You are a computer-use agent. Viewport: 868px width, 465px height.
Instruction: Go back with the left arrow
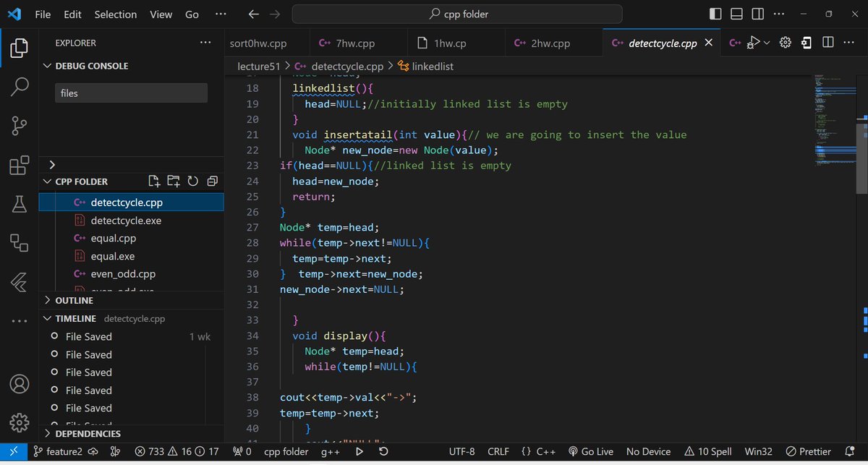pyautogui.click(x=252, y=14)
